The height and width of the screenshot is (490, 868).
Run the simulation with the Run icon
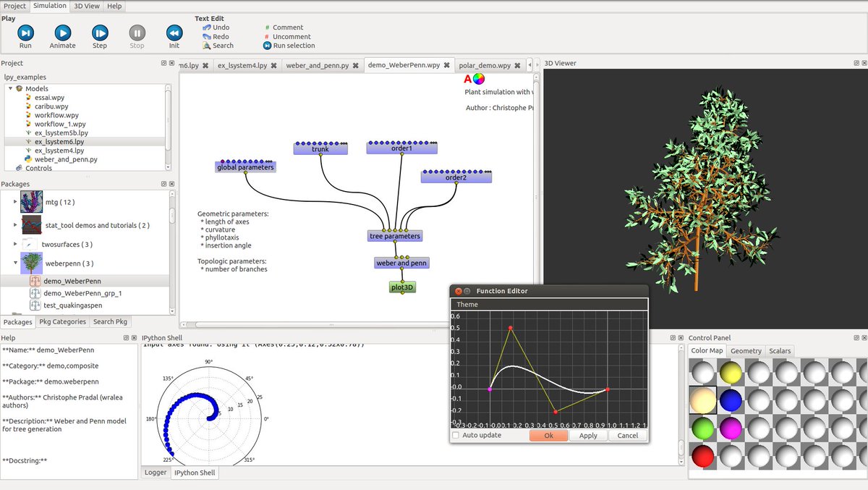(x=25, y=32)
